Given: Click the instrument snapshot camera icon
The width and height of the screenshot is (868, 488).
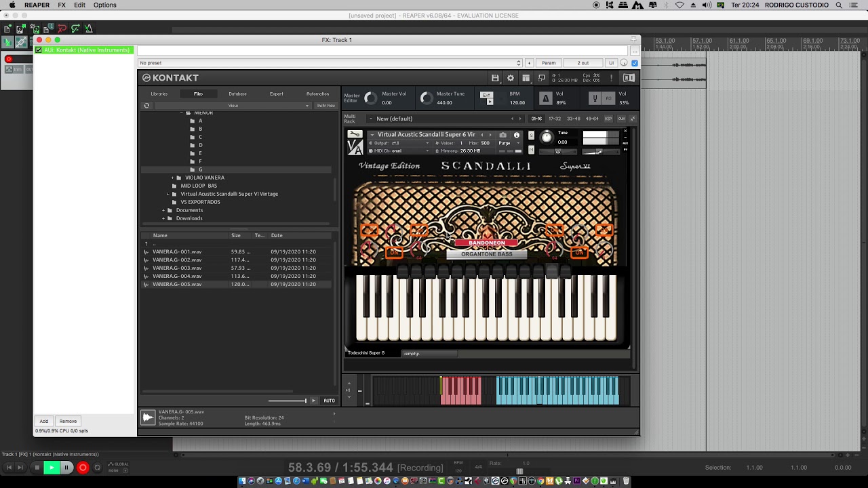Looking at the screenshot, I should (x=502, y=135).
